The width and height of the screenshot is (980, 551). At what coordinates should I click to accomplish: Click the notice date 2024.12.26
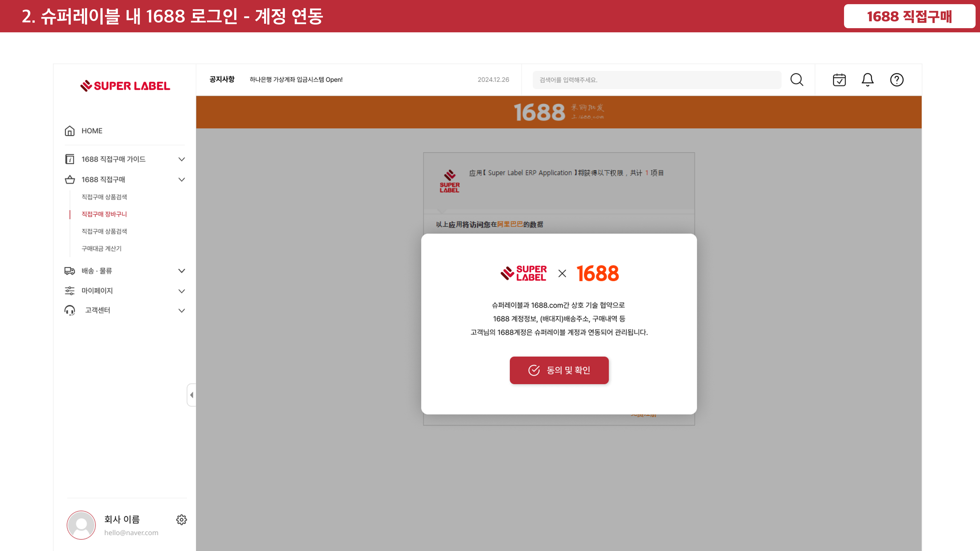point(493,80)
